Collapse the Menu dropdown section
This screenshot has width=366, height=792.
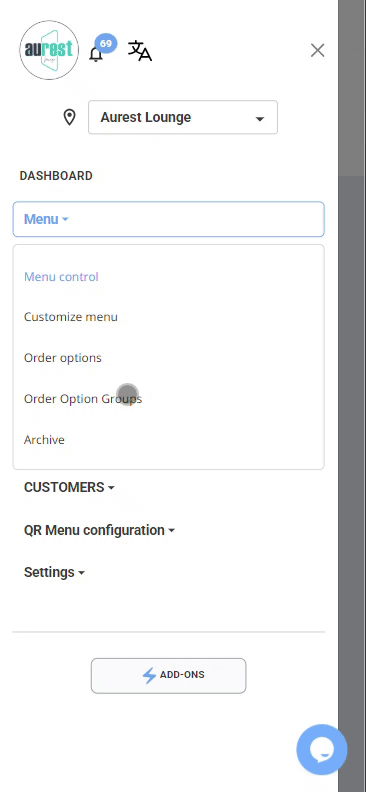[x=169, y=219]
